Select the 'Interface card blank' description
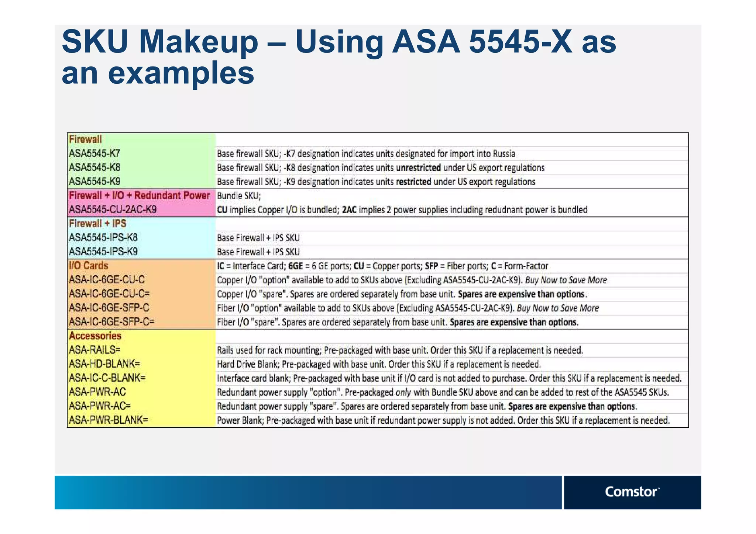Screen dimensions: 756x534 (x=449, y=378)
